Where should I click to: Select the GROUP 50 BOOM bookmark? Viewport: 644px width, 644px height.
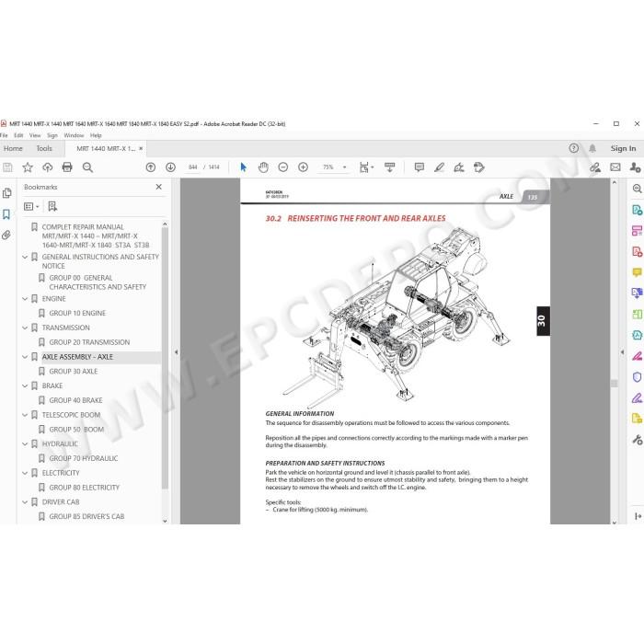[76, 430]
